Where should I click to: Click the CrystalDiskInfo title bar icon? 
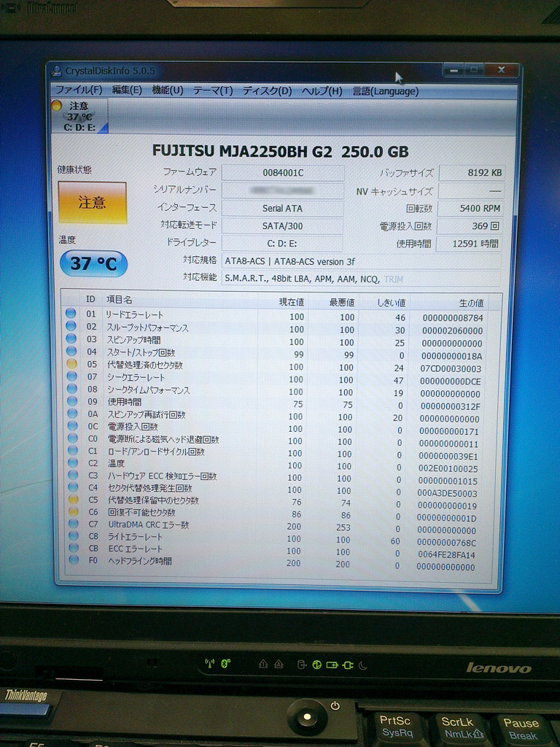[x=57, y=71]
